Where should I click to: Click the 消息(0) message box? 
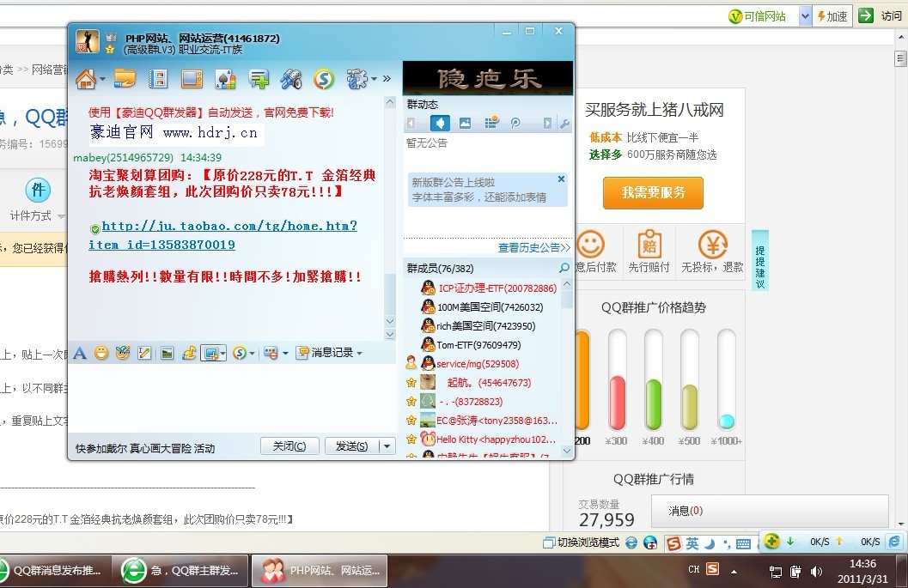(770, 511)
